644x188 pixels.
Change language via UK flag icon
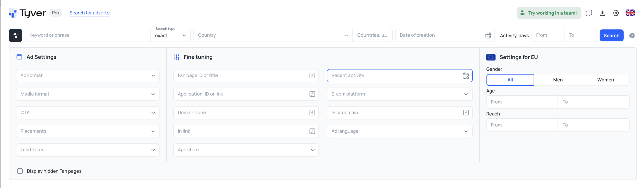pos(630,13)
